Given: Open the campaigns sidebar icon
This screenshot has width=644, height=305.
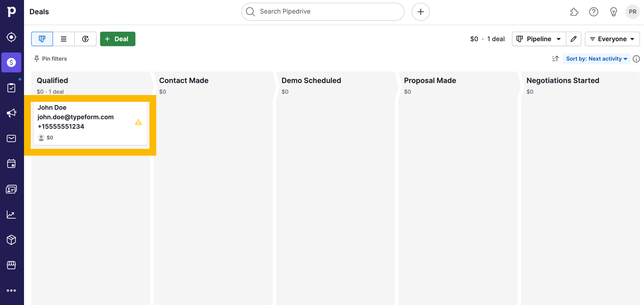Looking at the screenshot, I should click(x=11, y=113).
